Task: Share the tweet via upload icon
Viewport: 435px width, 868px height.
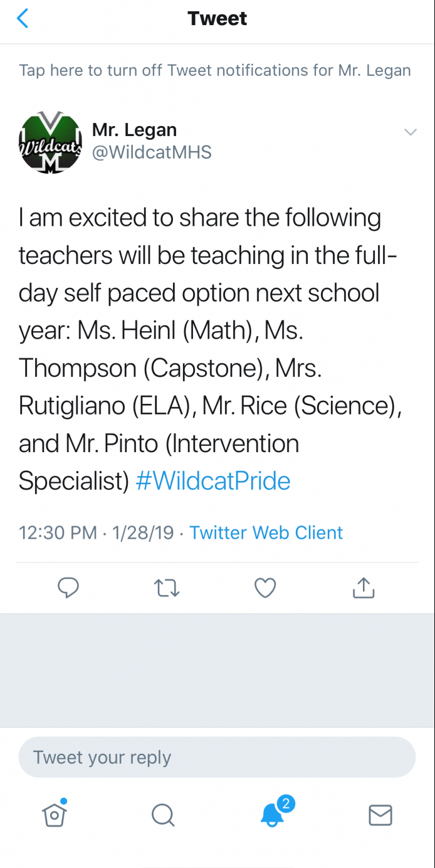Action: tap(364, 587)
